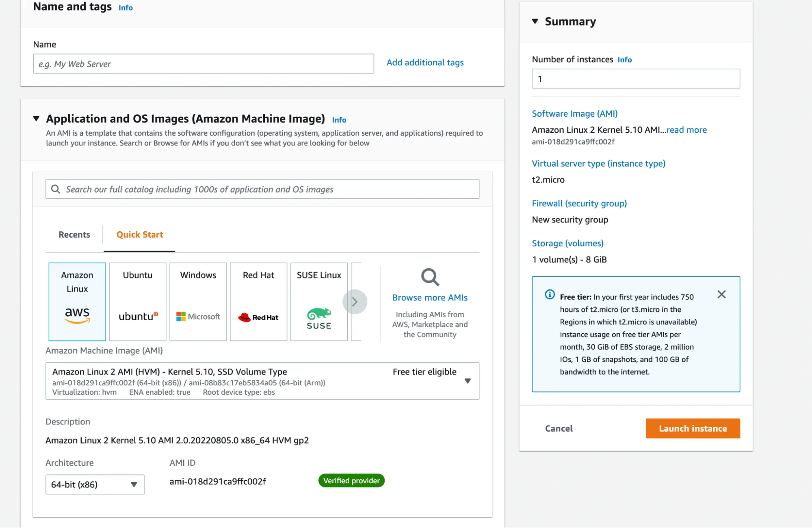
Task: Click the next arrow in AMI carousel
Action: click(x=355, y=302)
